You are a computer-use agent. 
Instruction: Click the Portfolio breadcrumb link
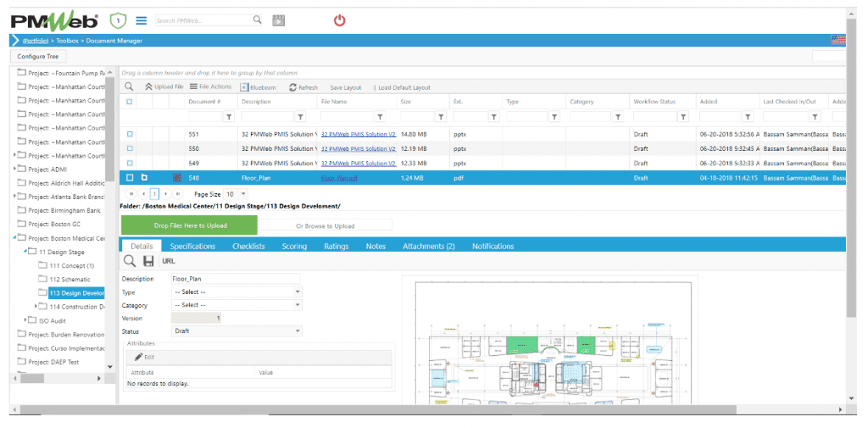[x=35, y=41]
